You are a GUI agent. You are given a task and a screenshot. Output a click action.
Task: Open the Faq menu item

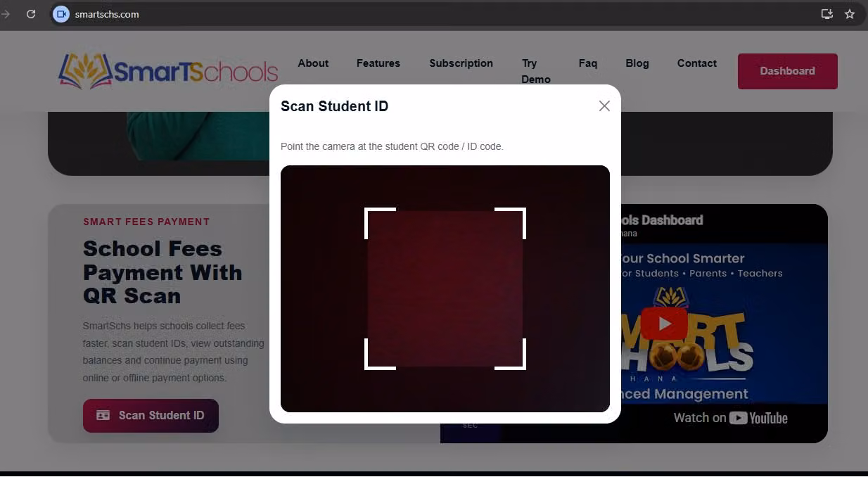click(x=588, y=63)
